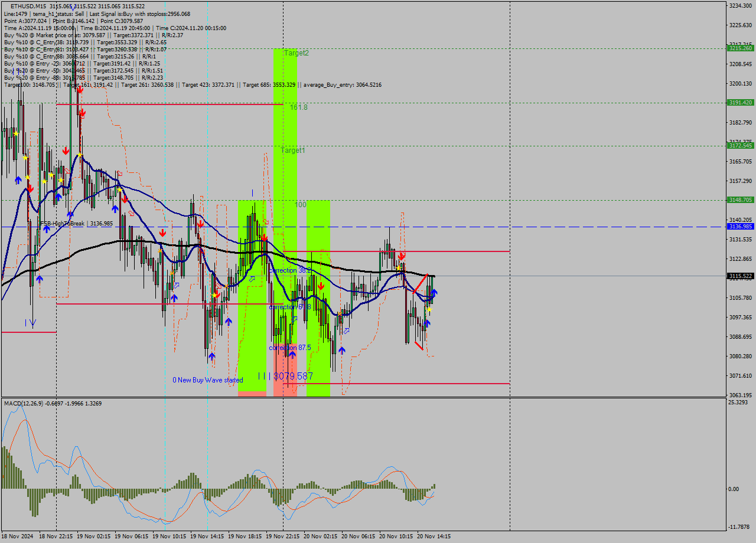This screenshot has width=756, height=543.
Task: Click '0 New Buy Wave started' label
Action: click(208, 380)
